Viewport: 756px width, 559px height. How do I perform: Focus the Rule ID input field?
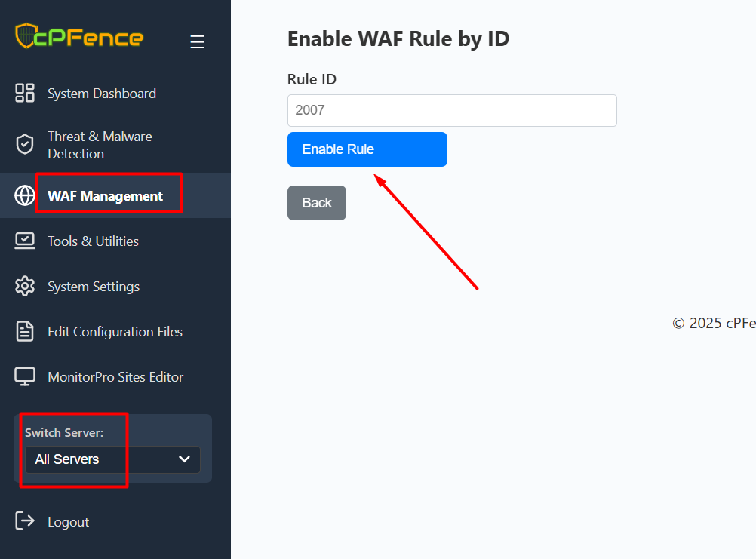pos(452,110)
